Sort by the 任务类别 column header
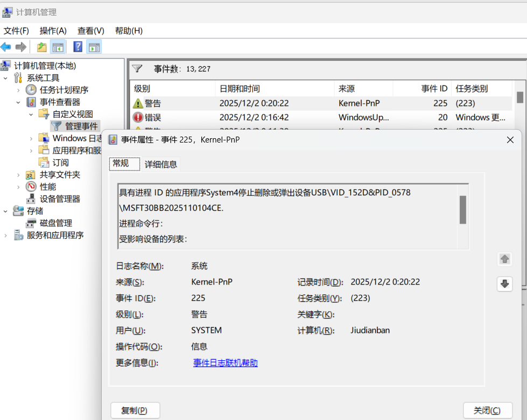The height and width of the screenshot is (420, 527). pos(482,89)
